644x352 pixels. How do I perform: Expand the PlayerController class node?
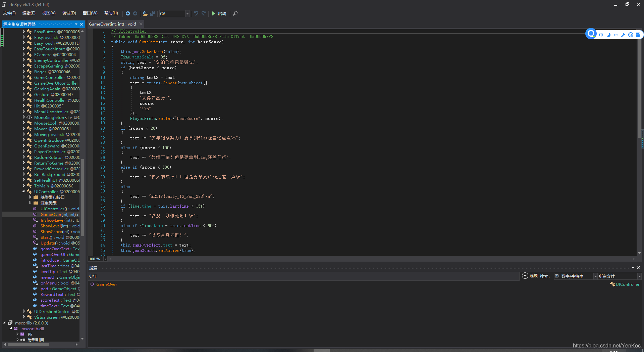[x=24, y=151]
